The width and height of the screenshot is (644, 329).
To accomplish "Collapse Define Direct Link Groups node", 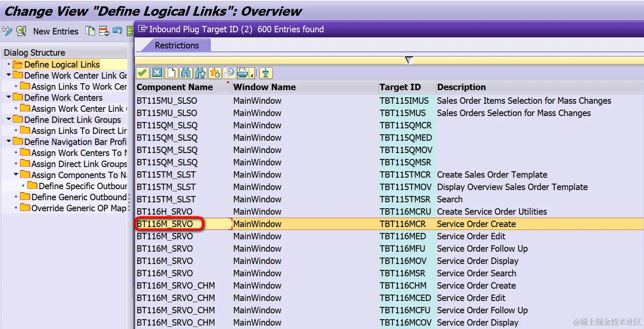I will 9,119.
